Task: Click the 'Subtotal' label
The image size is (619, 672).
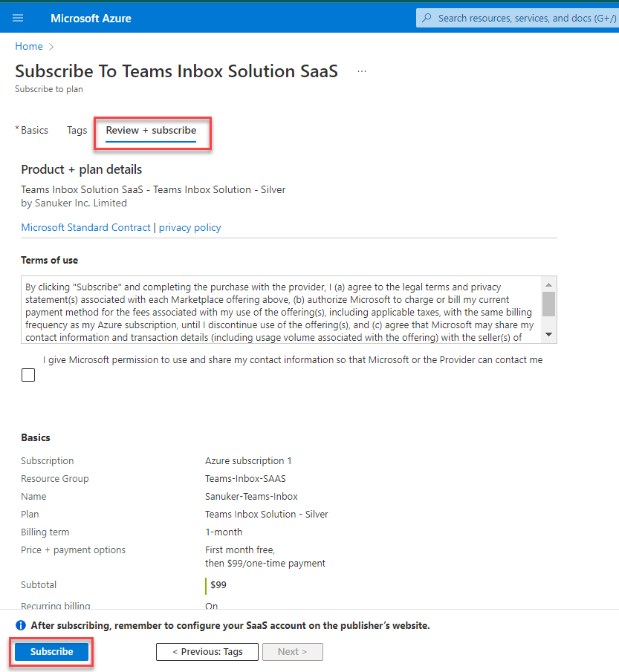Action: (39, 585)
